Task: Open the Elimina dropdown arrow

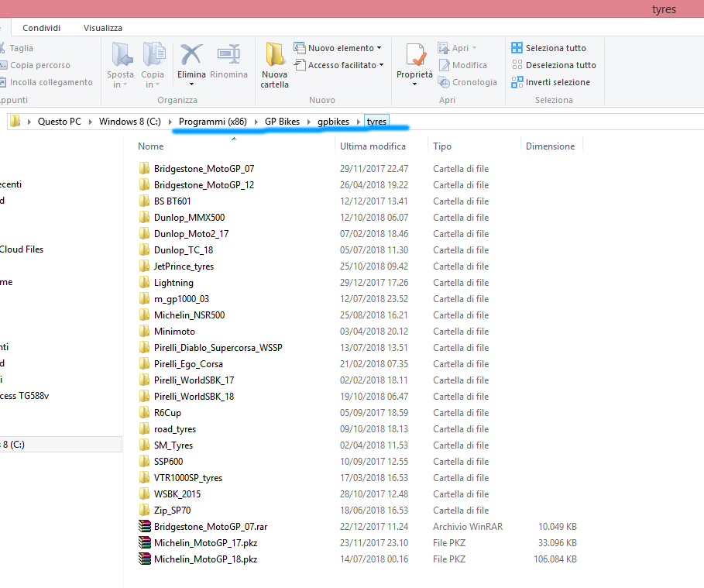Action: click(x=192, y=84)
